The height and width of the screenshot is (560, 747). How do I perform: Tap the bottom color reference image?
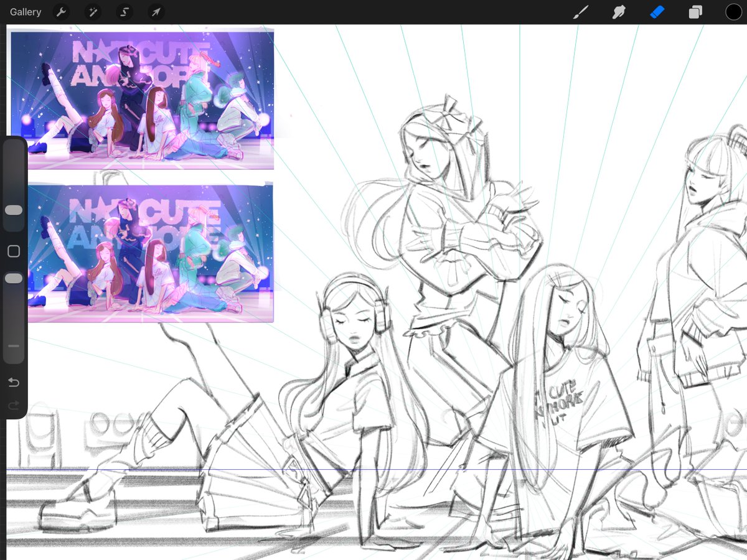[x=150, y=253]
